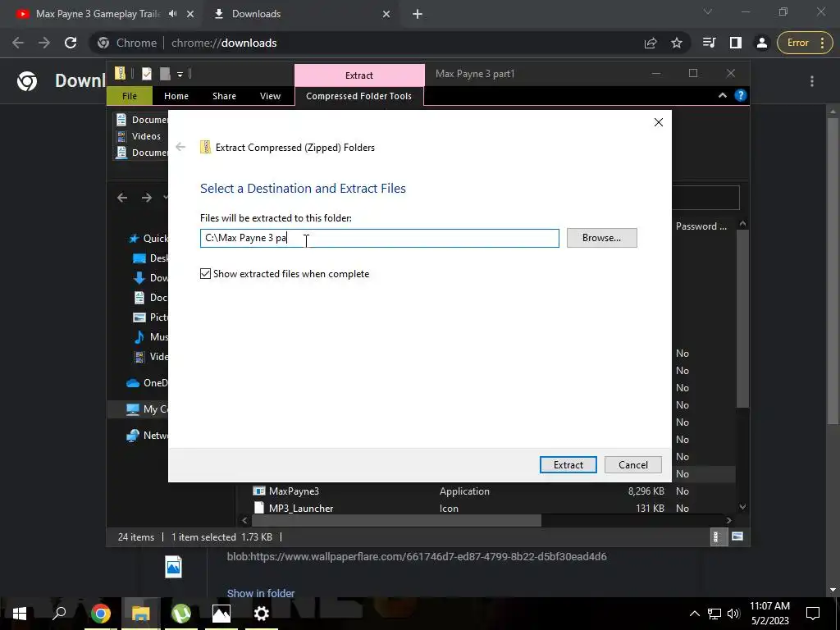
Task: Reload the Chrome downloads page
Action: point(71,43)
